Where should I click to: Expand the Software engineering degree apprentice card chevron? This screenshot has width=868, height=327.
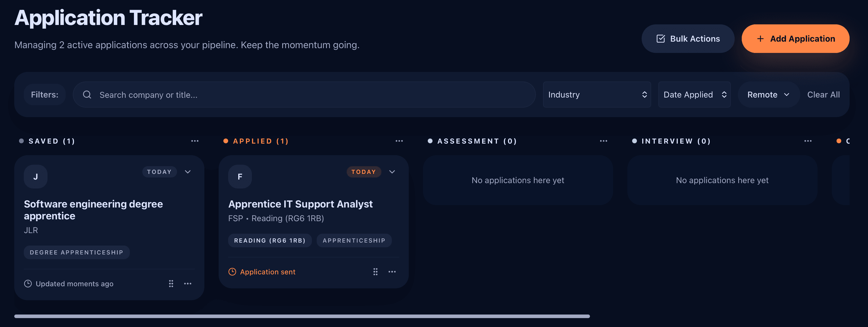[188, 172]
